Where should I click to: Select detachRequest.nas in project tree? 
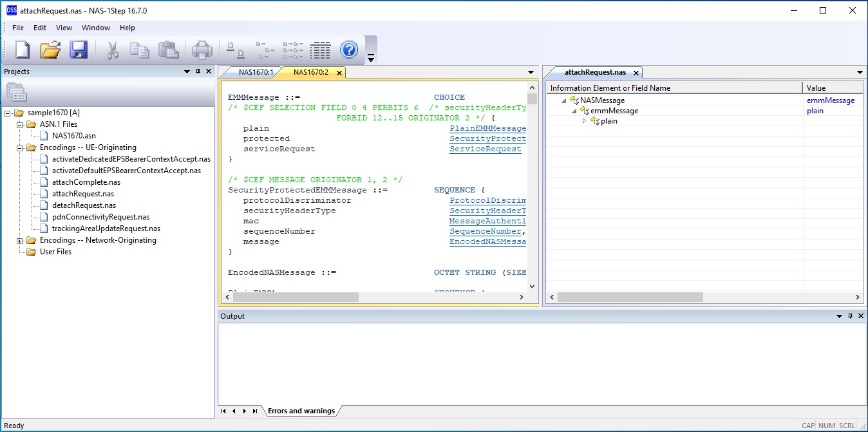tap(83, 205)
